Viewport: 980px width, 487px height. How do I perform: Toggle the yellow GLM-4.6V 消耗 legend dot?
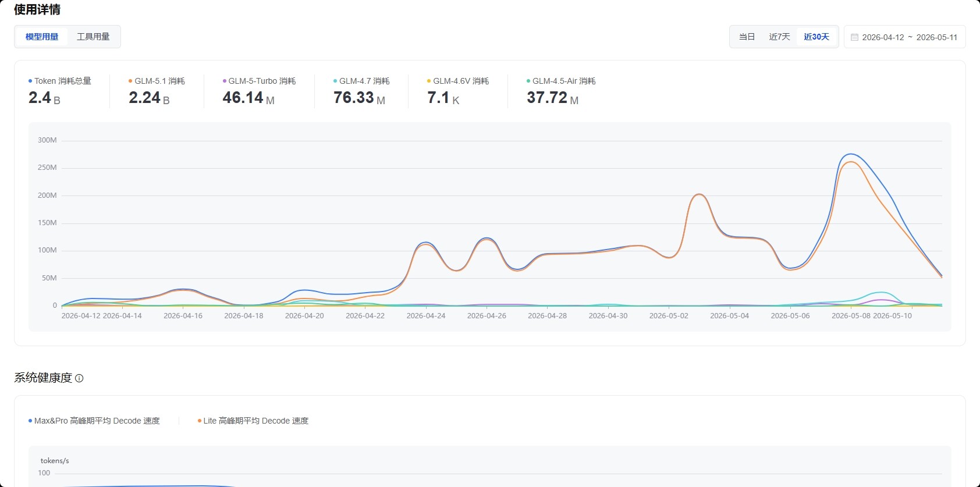429,81
